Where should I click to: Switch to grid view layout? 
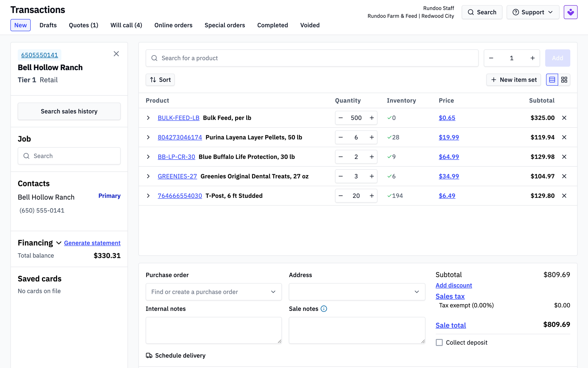coord(564,80)
